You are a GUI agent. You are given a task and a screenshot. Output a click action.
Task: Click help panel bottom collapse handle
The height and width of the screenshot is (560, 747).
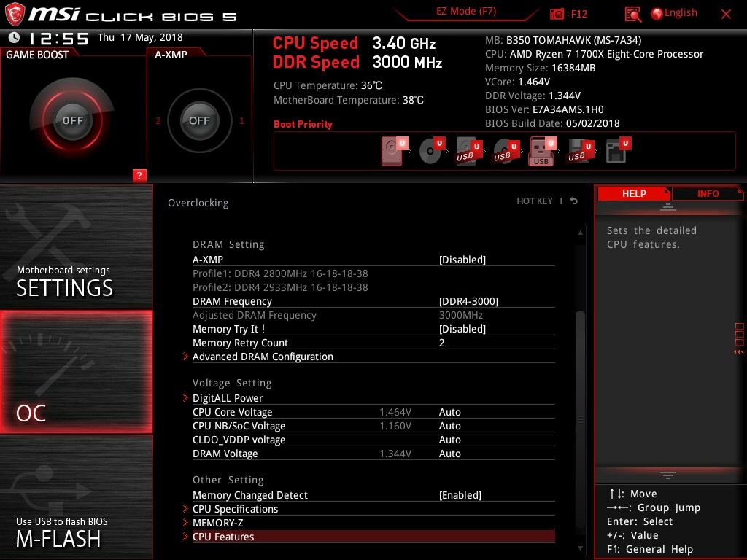668,475
